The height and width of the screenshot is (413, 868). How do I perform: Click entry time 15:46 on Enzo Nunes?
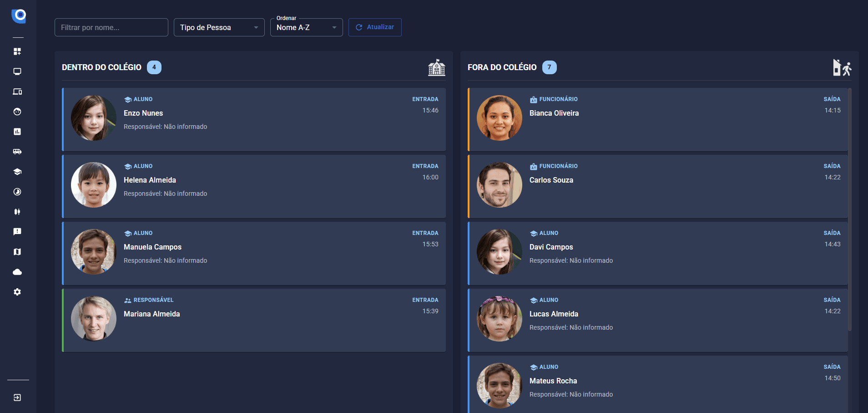[x=430, y=110]
